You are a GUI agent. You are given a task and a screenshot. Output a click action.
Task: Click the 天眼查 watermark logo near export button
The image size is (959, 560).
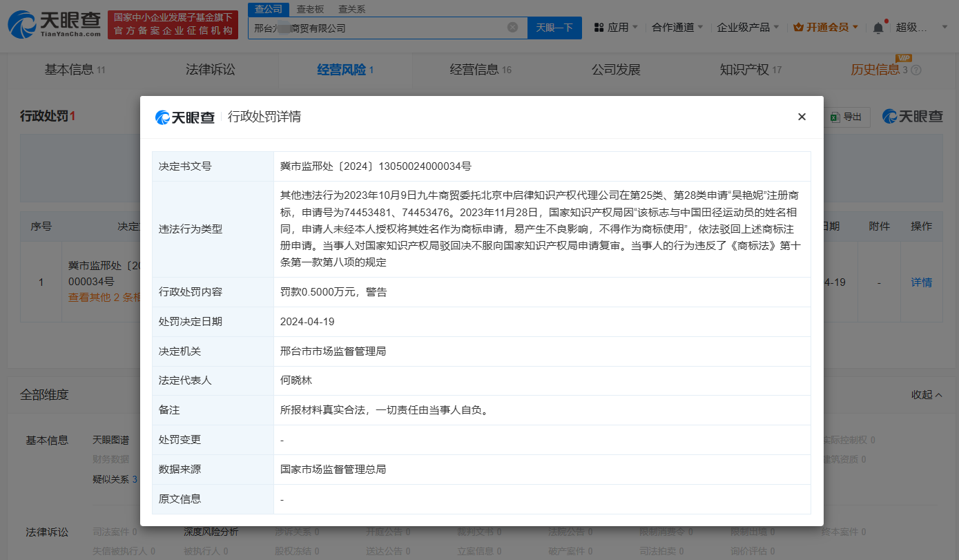click(x=911, y=117)
